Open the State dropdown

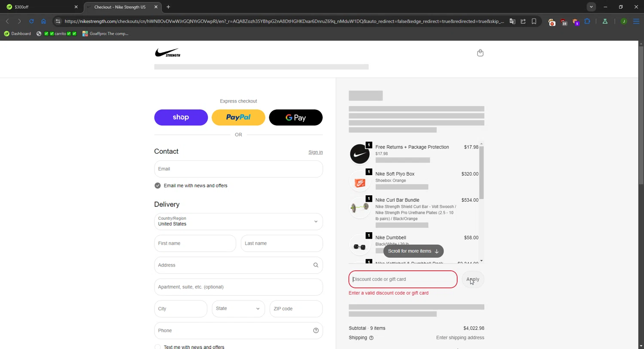(238, 309)
